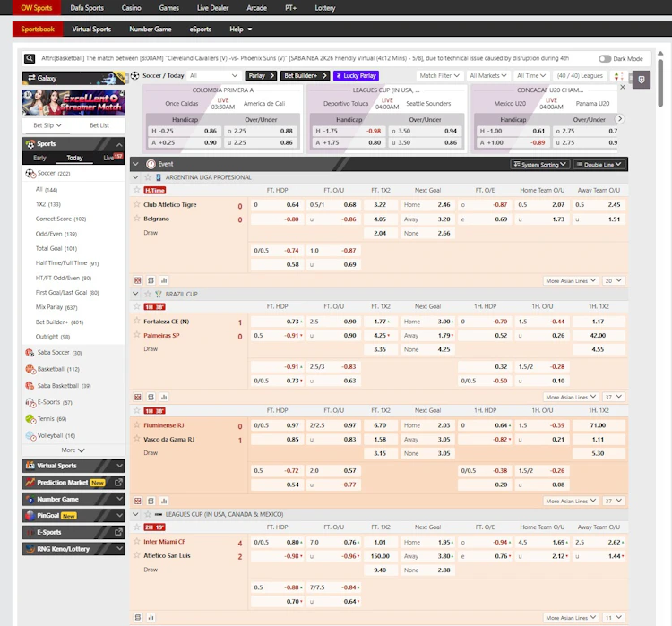Image resolution: width=672 pixels, height=626 pixels.
Task: Click the Galaxy swap icon
Action: tap(31, 78)
